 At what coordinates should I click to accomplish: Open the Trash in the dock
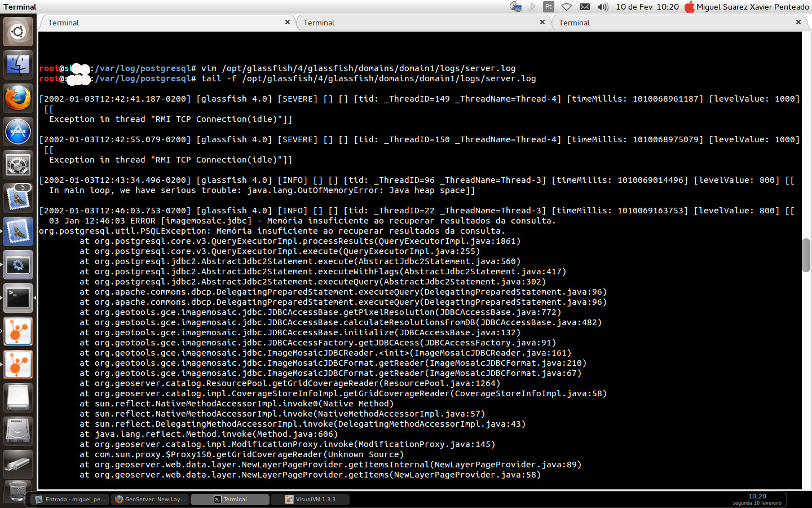pyautogui.click(x=18, y=492)
